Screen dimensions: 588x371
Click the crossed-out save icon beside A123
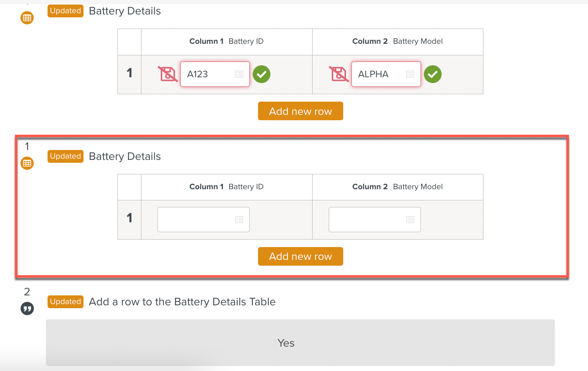[x=167, y=74]
